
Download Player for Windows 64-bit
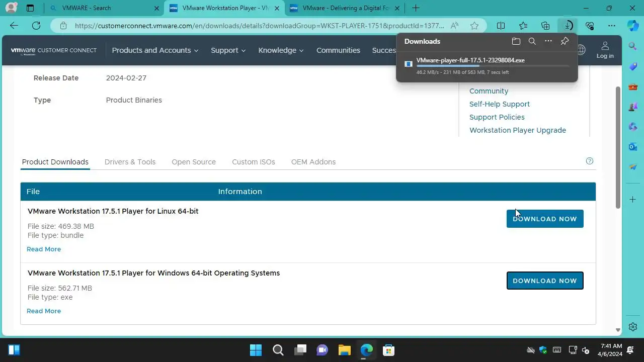pyautogui.click(x=545, y=281)
